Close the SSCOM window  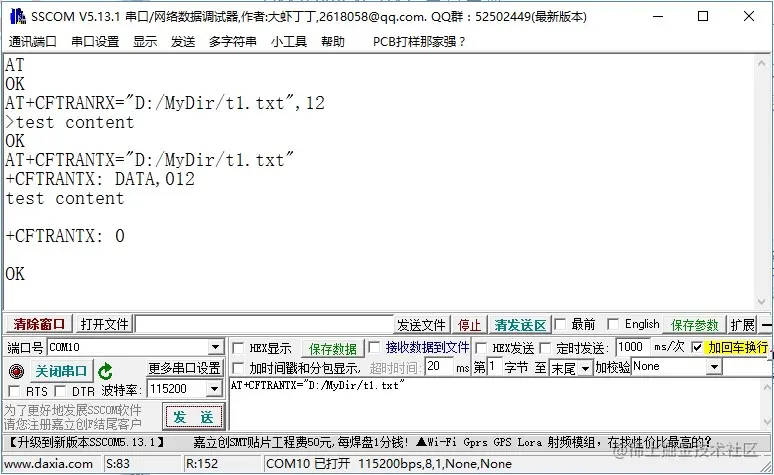[x=749, y=16]
